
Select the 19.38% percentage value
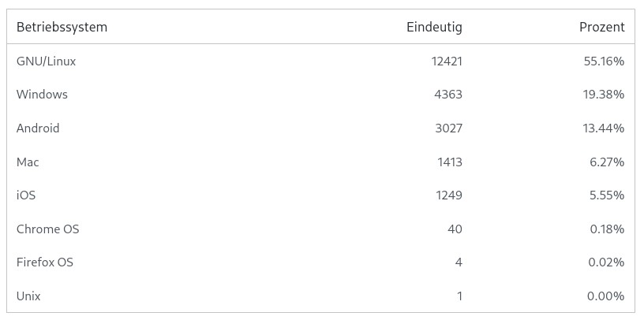(x=604, y=95)
